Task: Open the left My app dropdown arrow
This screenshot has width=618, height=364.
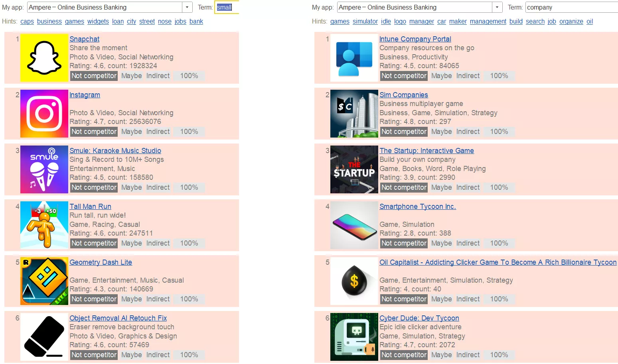Action: pyautogui.click(x=188, y=7)
